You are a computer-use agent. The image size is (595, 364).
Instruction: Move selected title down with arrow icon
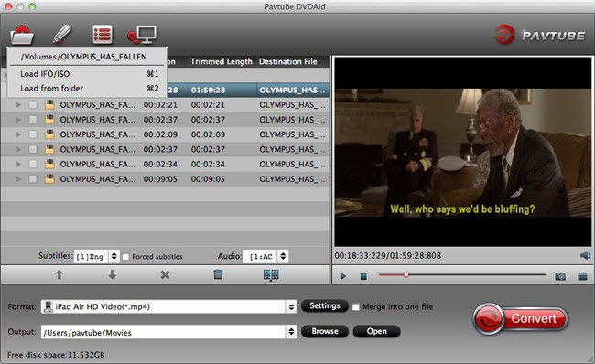click(x=112, y=274)
